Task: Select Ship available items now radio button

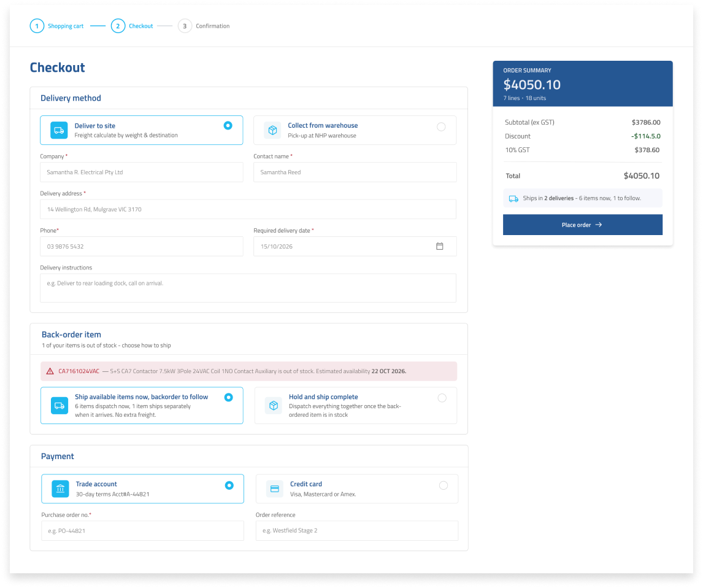Action: pos(229,397)
